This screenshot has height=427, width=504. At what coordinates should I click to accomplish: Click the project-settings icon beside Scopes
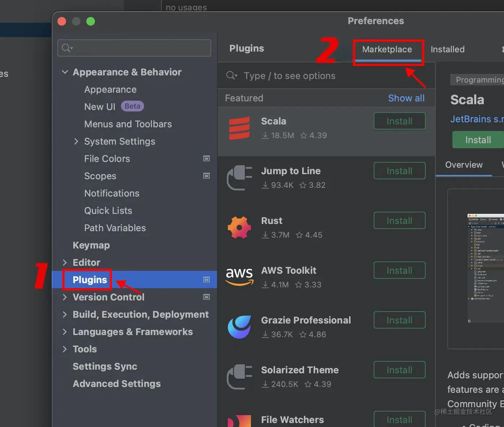click(x=207, y=176)
